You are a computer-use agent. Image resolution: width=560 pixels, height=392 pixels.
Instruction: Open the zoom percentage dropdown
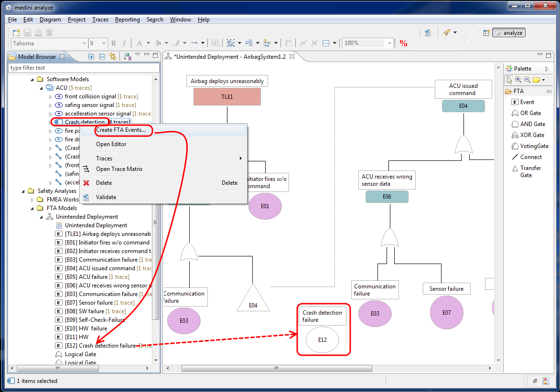click(x=390, y=43)
